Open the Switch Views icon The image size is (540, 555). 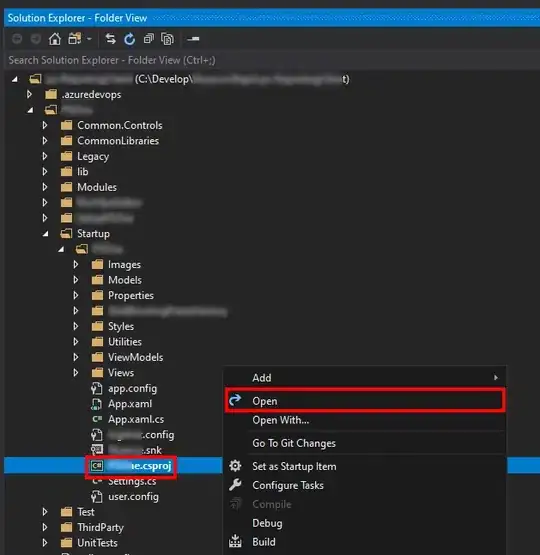click(75, 39)
